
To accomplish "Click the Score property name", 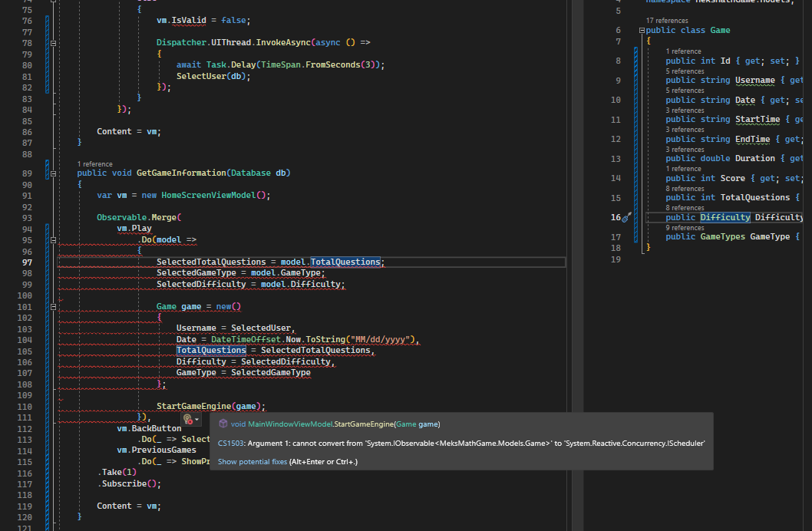I will pyautogui.click(x=733, y=178).
